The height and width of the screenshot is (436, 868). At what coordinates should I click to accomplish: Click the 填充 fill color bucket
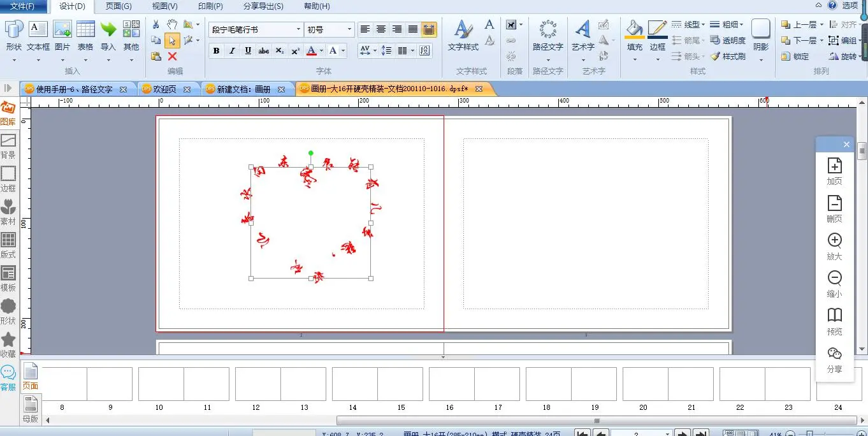634,30
